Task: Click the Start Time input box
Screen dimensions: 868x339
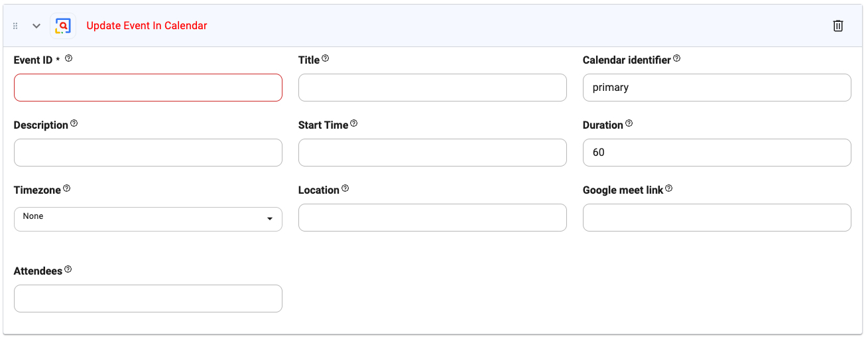Action: tap(432, 153)
